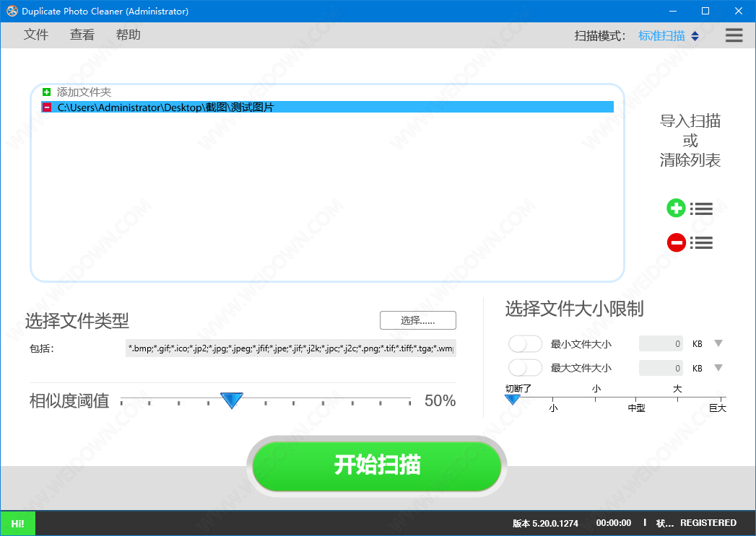Click the green plus add-folder icon
The image size is (756, 536).
click(47, 92)
